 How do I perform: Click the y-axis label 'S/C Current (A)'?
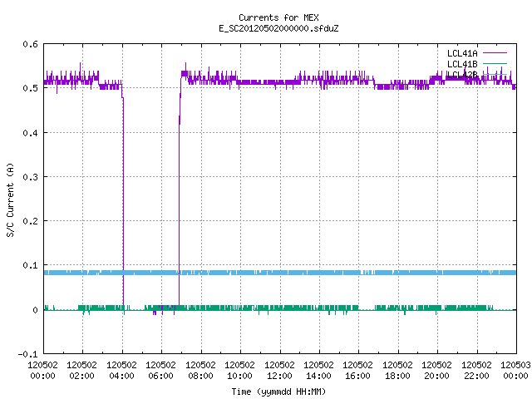click(11, 199)
